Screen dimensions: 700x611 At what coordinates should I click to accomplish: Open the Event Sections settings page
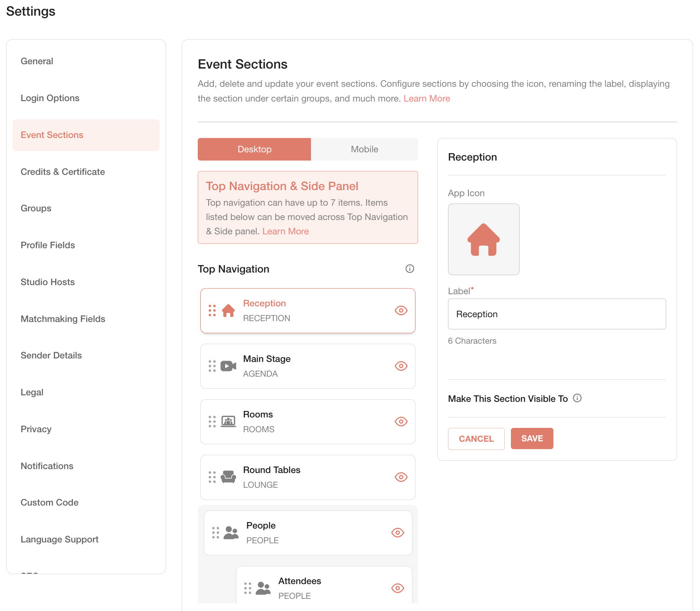coord(52,135)
